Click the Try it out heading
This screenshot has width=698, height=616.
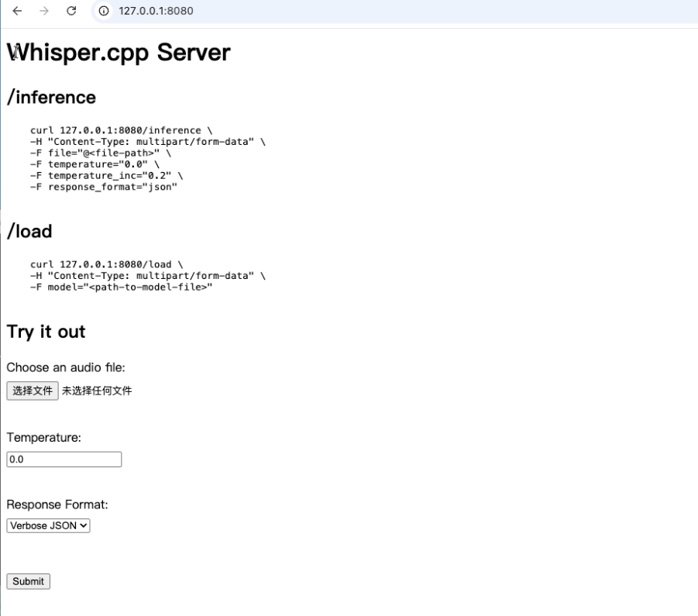(46, 332)
